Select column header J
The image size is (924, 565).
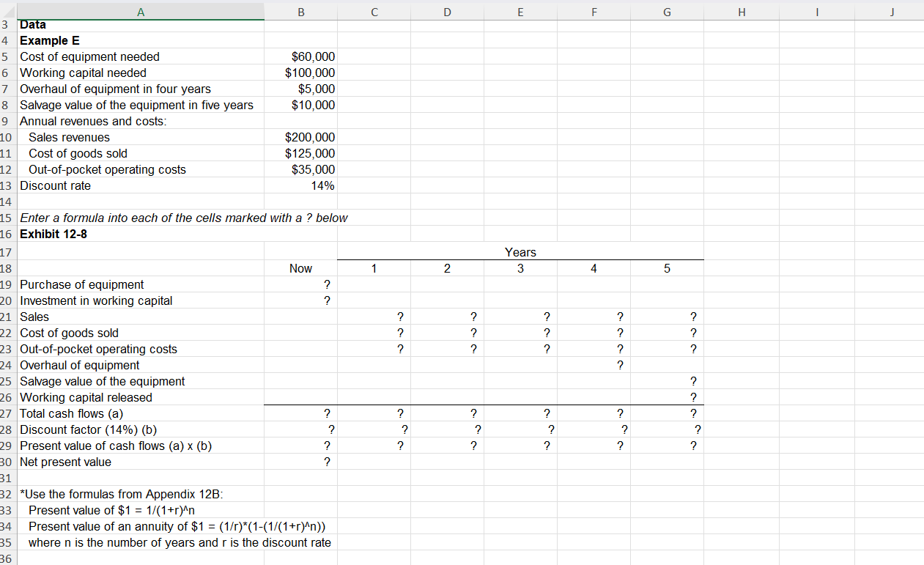[892, 12]
